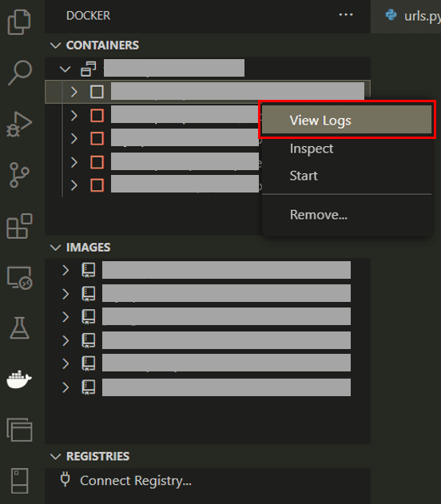Select the Docker whale icon
This screenshot has width=441, height=504.
coord(19,379)
